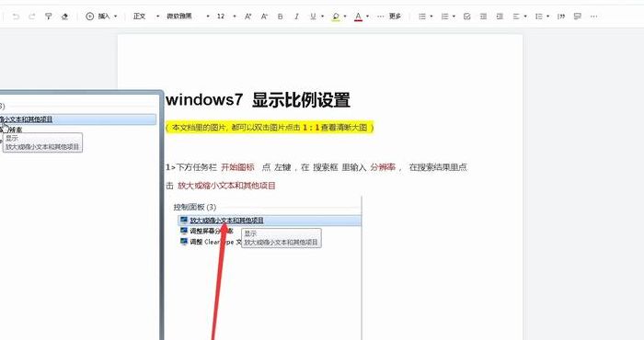Open the 插入 insert menu
The height and width of the screenshot is (340, 644).
click(x=101, y=17)
